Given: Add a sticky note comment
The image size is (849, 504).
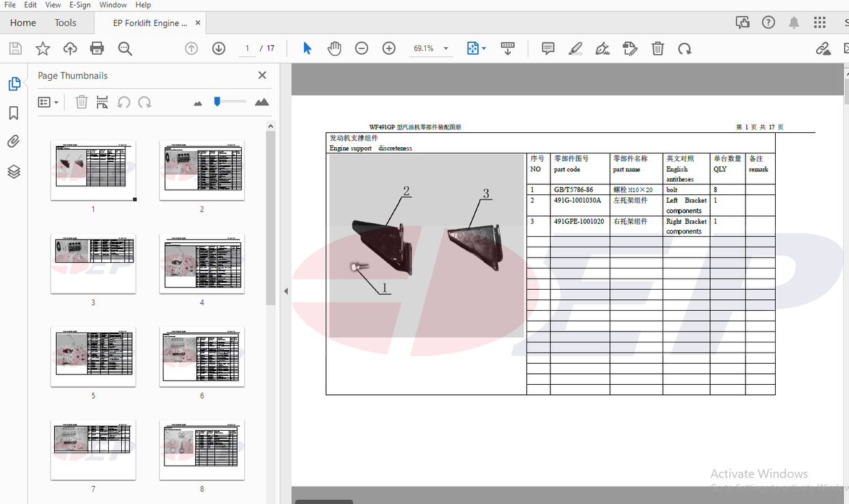Looking at the screenshot, I should coord(548,48).
